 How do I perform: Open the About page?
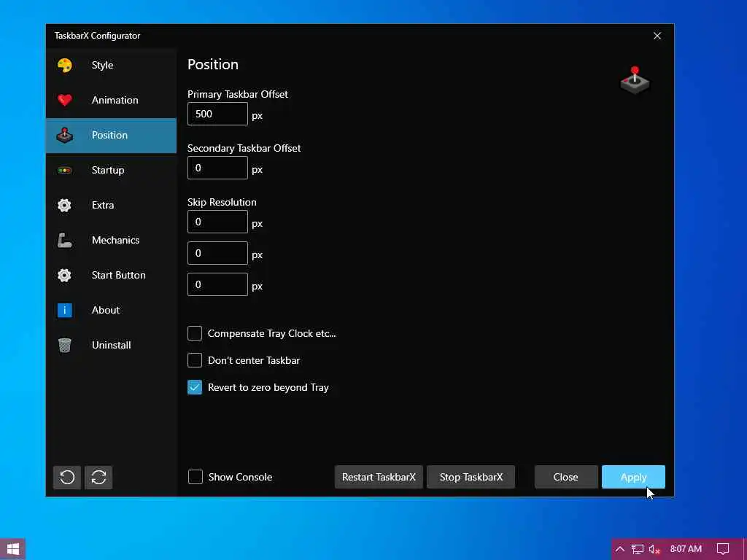click(111, 310)
